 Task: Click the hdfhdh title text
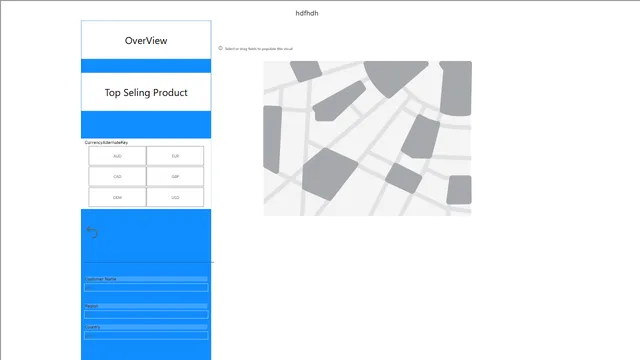(307, 13)
